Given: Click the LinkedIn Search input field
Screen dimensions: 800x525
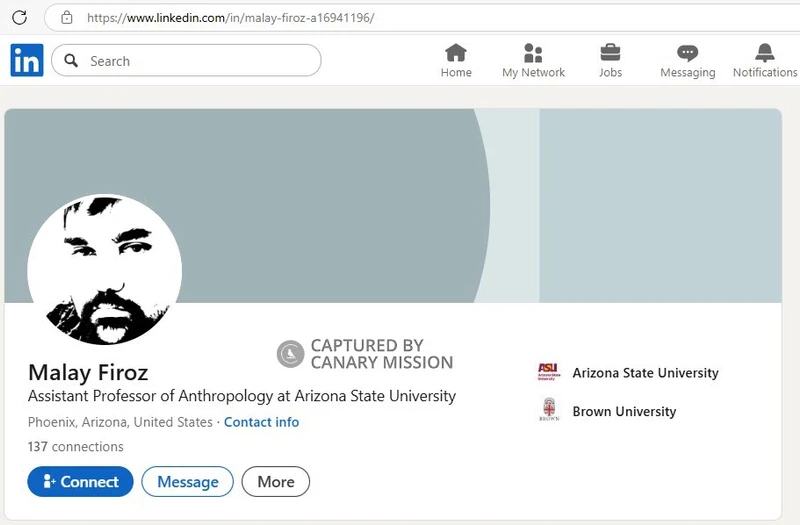Looking at the screenshot, I should [186, 60].
